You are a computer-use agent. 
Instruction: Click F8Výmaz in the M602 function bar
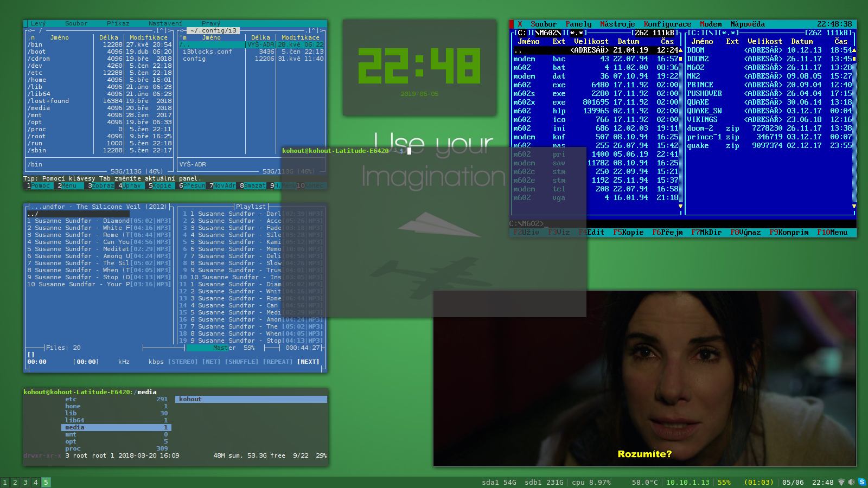click(745, 232)
